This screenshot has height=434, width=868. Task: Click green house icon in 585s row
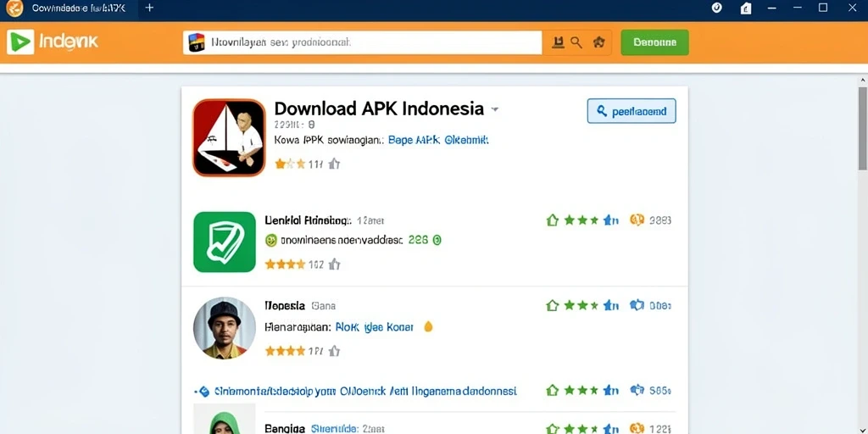pos(552,391)
